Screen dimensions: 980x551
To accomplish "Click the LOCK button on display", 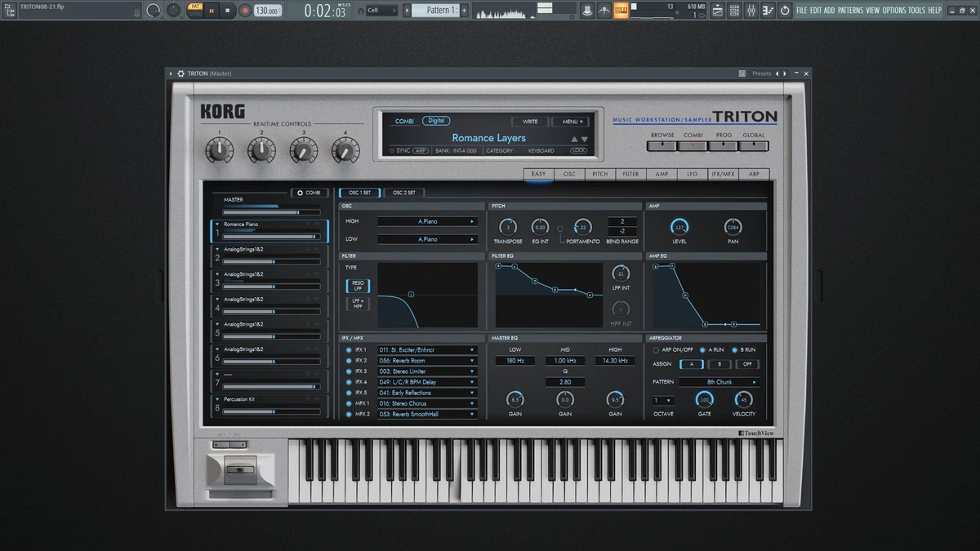I will tap(579, 150).
